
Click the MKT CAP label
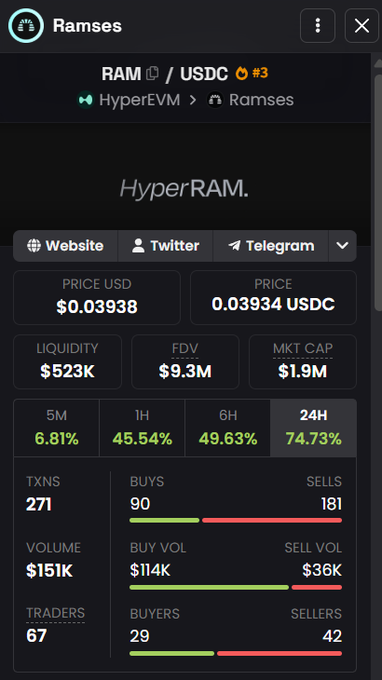coord(303,348)
